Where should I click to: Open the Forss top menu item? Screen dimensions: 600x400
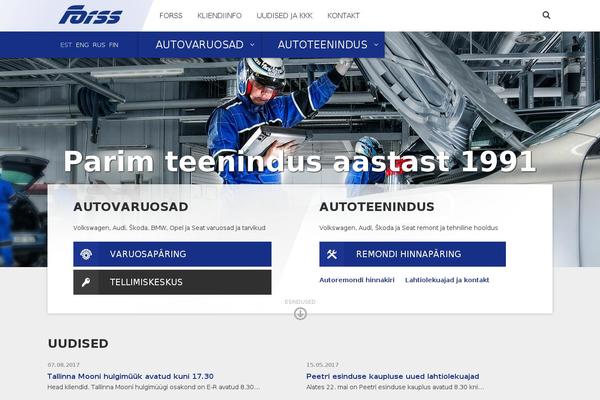tap(171, 16)
